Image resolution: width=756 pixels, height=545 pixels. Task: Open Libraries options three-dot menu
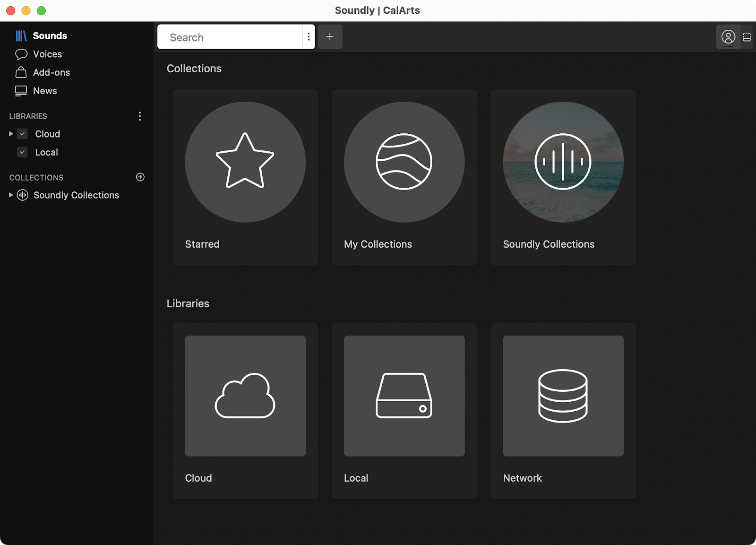[x=140, y=116]
